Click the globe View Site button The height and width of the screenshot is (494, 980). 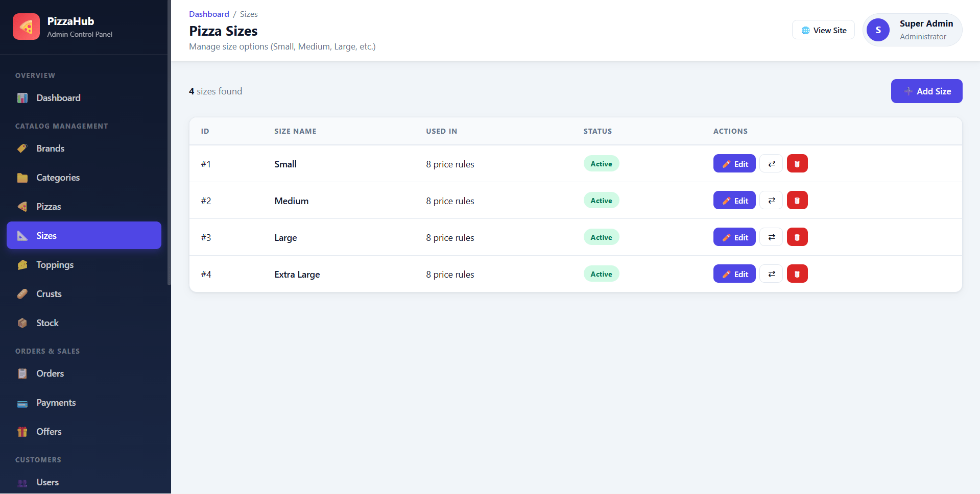823,30
